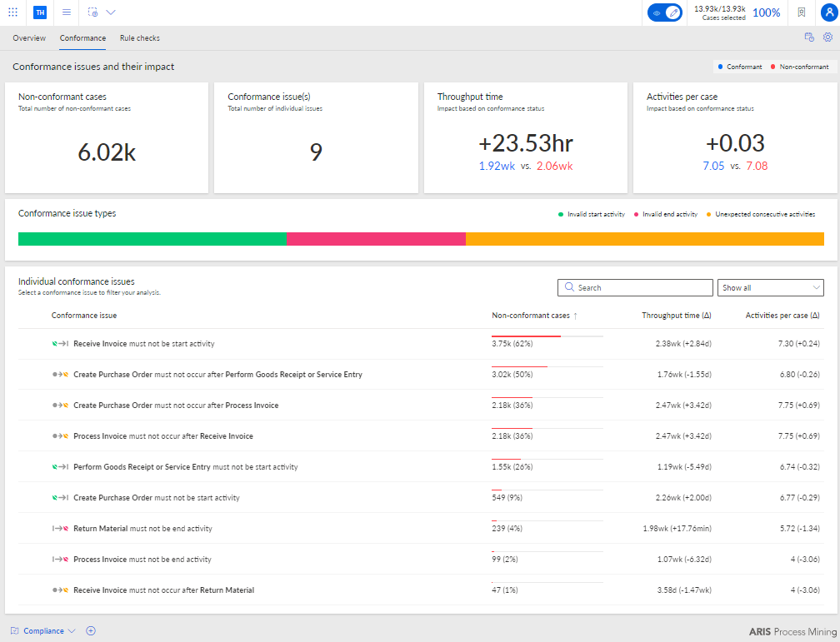This screenshot has width=840, height=642.
Task: Click the Non-conformant legend item
Action: tap(799, 67)
